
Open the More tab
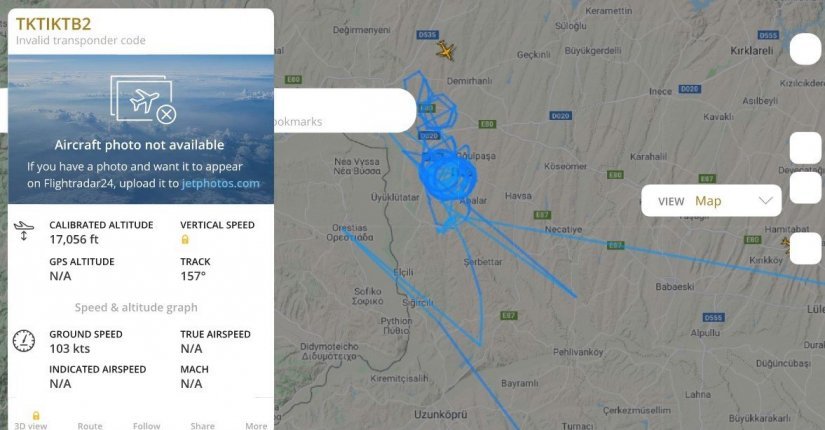[256, 425]
